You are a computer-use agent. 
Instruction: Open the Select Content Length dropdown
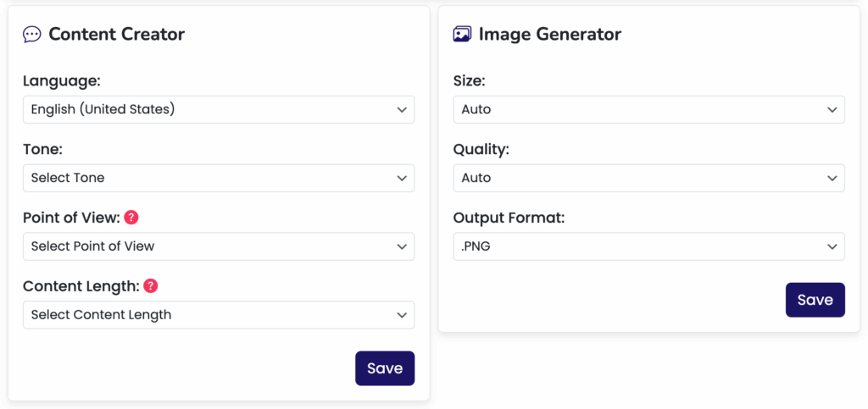click(x=219, y=315)
